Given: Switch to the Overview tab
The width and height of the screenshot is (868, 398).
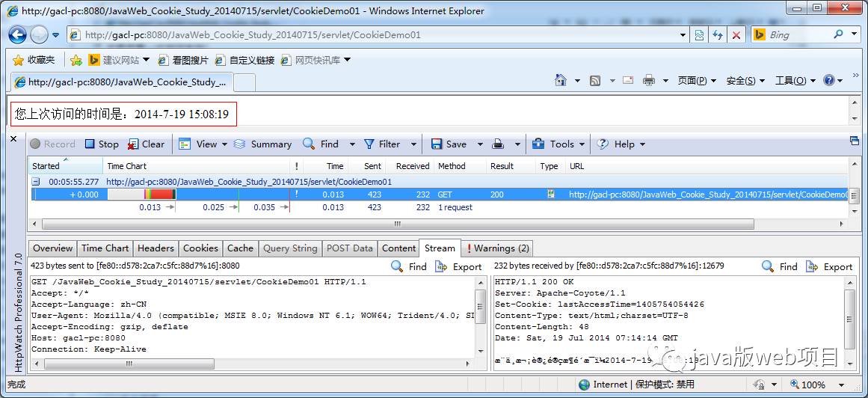Looking at the screenshot, I should (52, 248).
